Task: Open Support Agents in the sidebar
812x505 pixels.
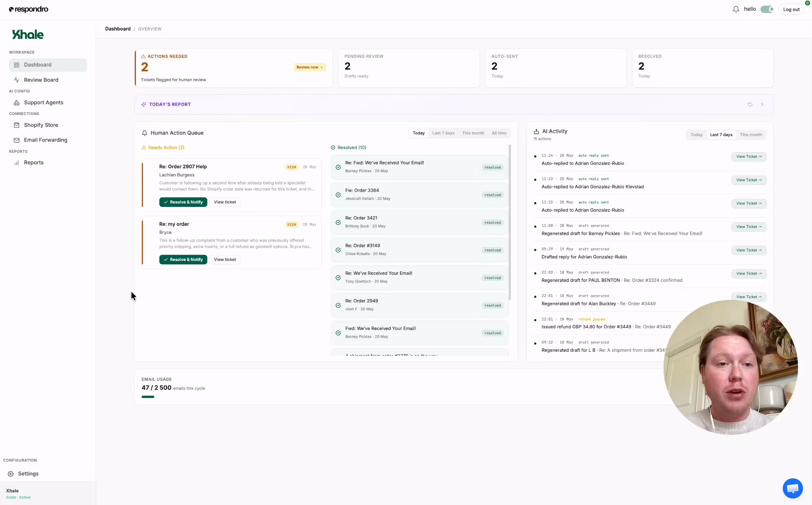Action: coord(48,102)
